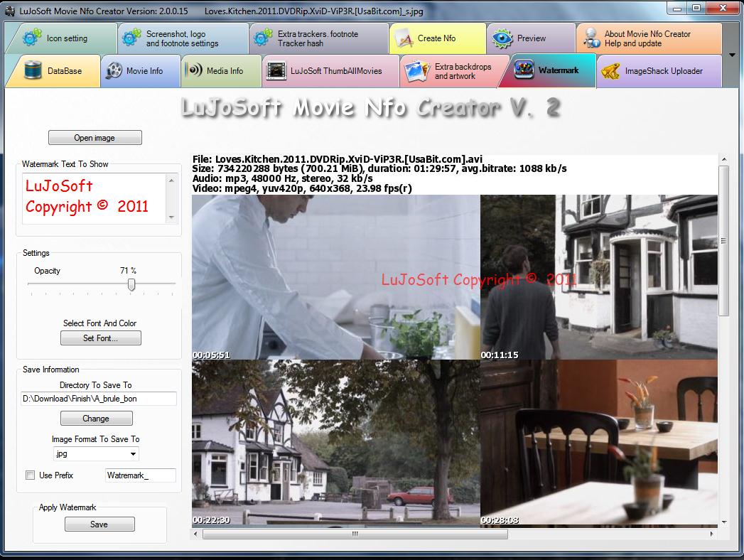The width and height of the screenshot is (744, 560).
Task: Click the 'File: Loves.Kitchen.2011' header line
Action: (338, 159)
